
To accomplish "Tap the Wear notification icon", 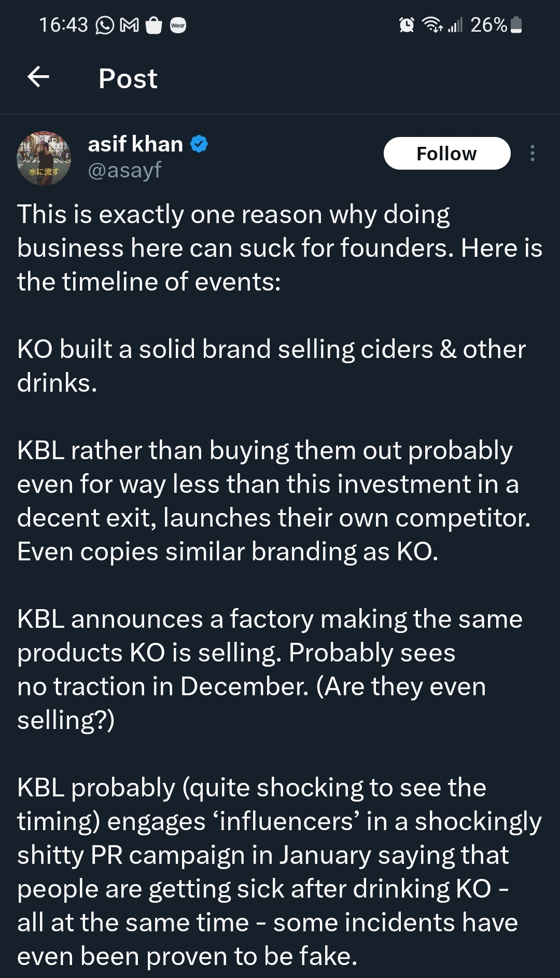I will (178, 25).
